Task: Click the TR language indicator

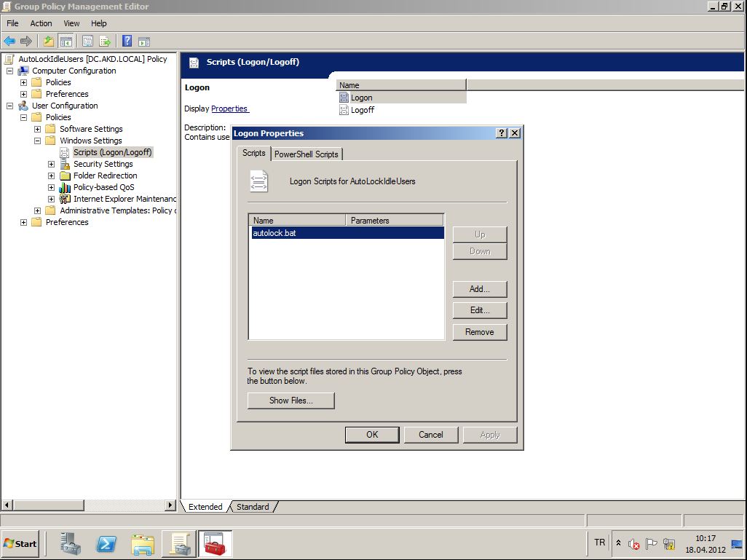Action: [599, 543]
